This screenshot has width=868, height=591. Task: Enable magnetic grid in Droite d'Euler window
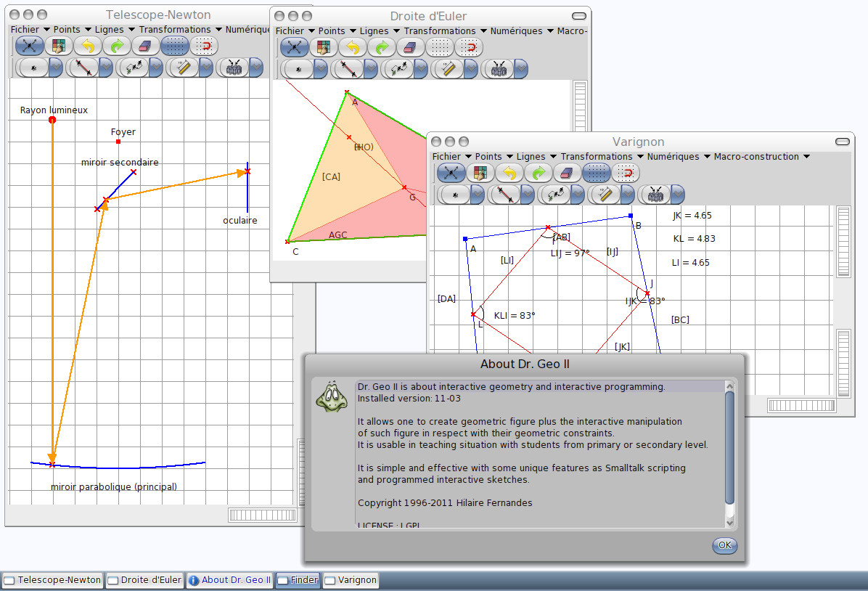468,48
